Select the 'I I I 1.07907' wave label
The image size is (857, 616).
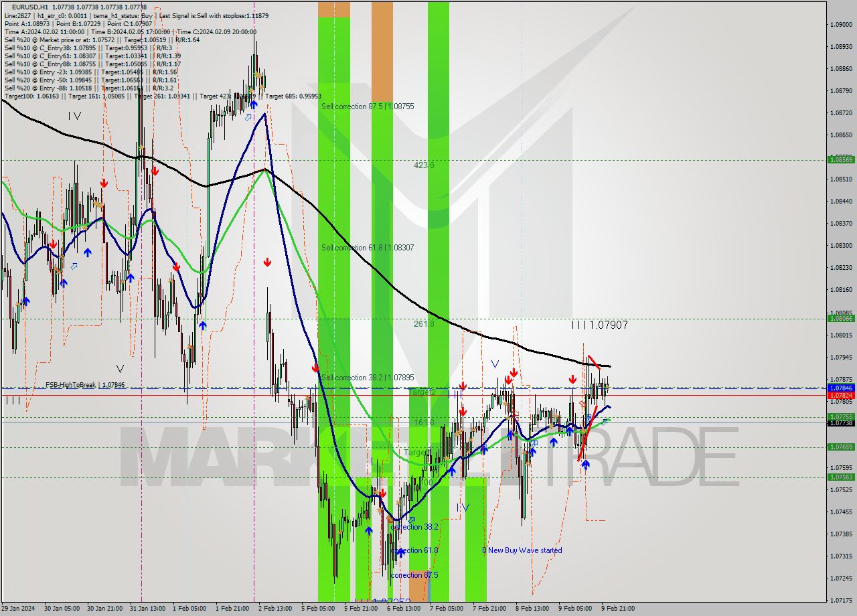[x=599, y=325]
